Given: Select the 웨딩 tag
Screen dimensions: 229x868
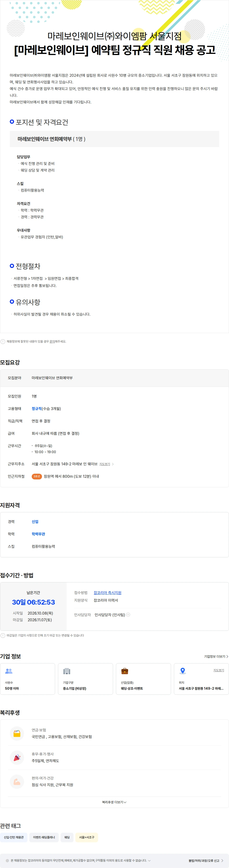Looking at the screenshot, I should [x=67, y=837].
